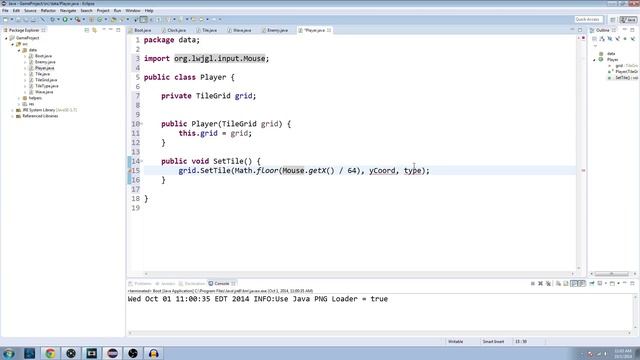Viewport: 640px width, 360px height.
Task: Switch to Boot.java editor tab
Action: 140,30
